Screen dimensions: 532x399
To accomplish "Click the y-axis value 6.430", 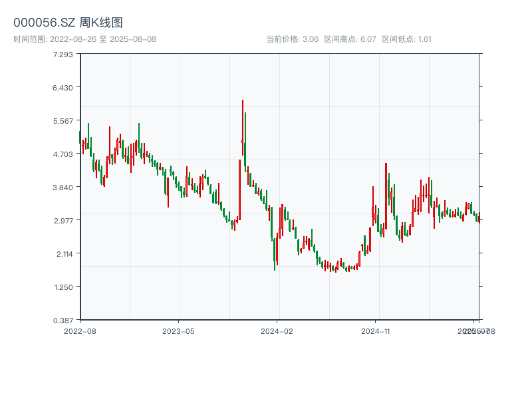I will (63, 88).
